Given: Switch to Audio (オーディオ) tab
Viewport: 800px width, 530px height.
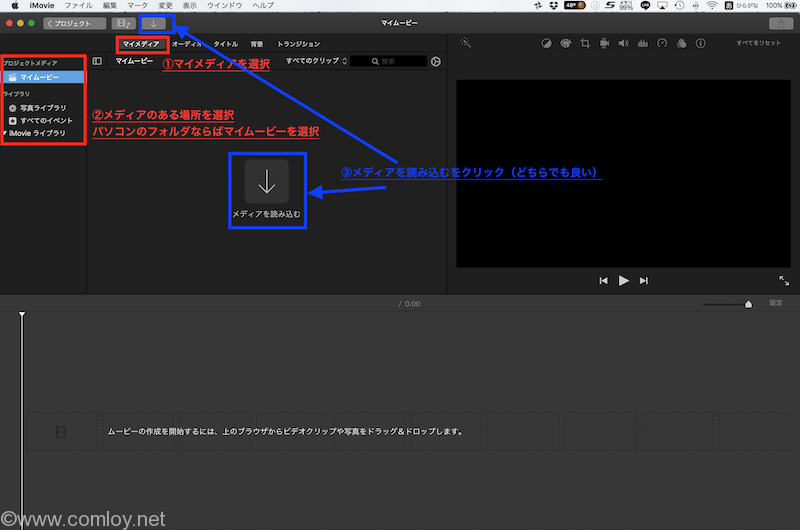Looking at the screenshot, I should 187,44.
